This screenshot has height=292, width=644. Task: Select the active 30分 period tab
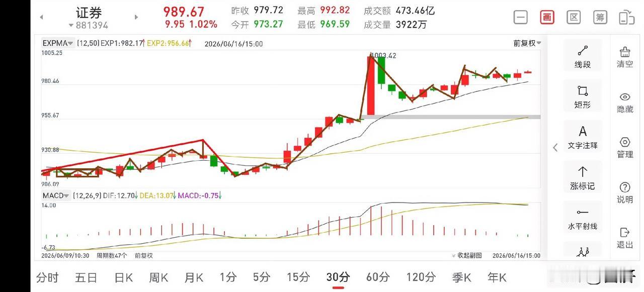click(338, 277)
